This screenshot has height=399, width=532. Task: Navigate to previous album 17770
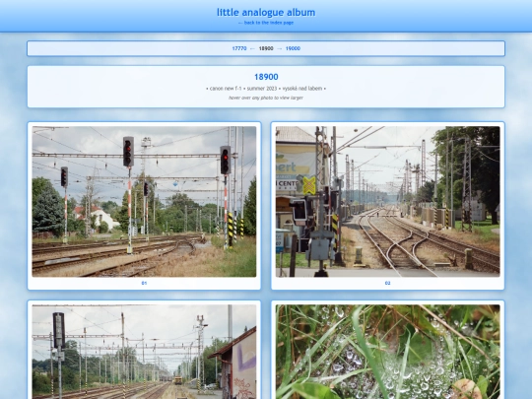coord(239,48)
